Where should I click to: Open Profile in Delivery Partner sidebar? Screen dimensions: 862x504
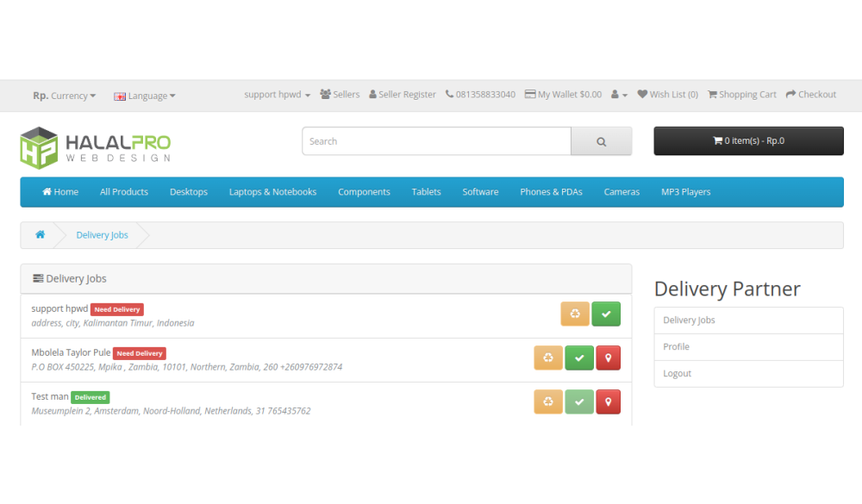click(x=677, y=346)
